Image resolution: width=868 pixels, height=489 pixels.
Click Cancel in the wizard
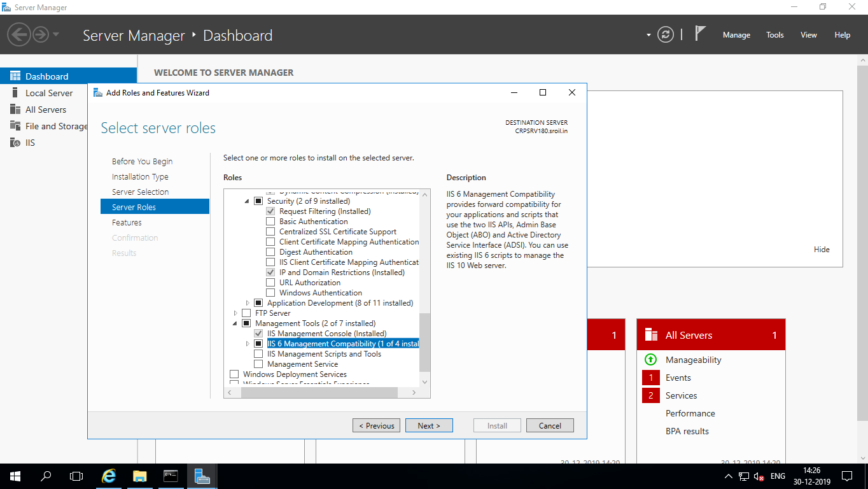pyautogui.click(x=550, y=425)
